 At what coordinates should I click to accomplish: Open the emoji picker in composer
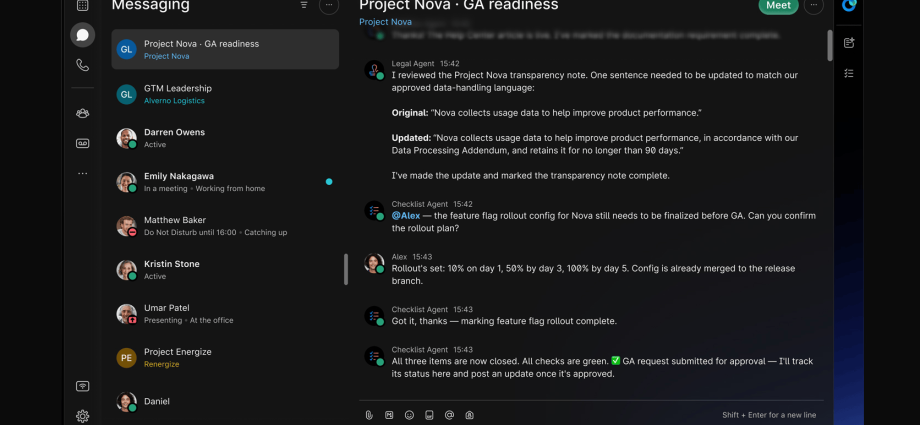410,415
